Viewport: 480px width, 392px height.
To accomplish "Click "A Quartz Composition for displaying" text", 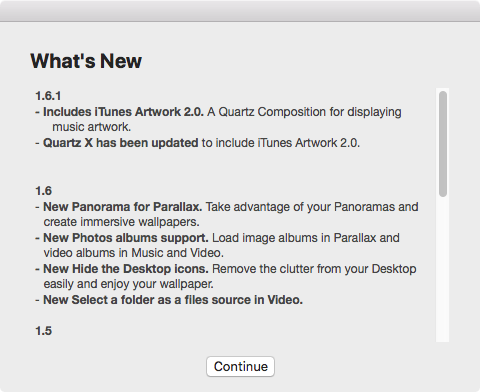I will [304, 112].
